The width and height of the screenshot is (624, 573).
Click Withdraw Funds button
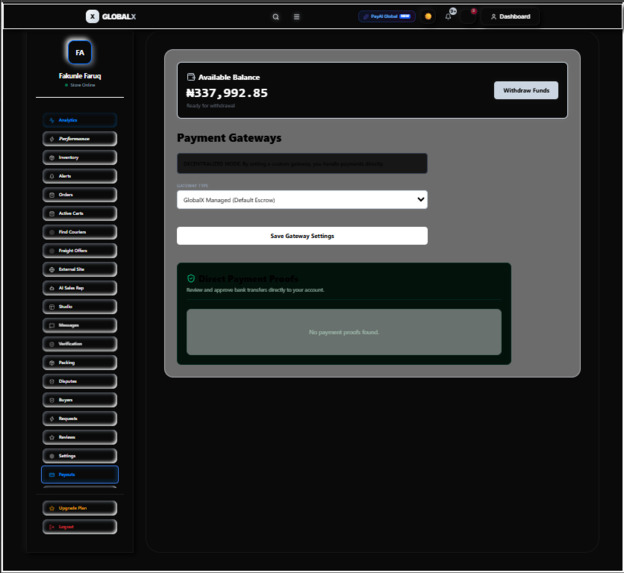tap(526, 90)
